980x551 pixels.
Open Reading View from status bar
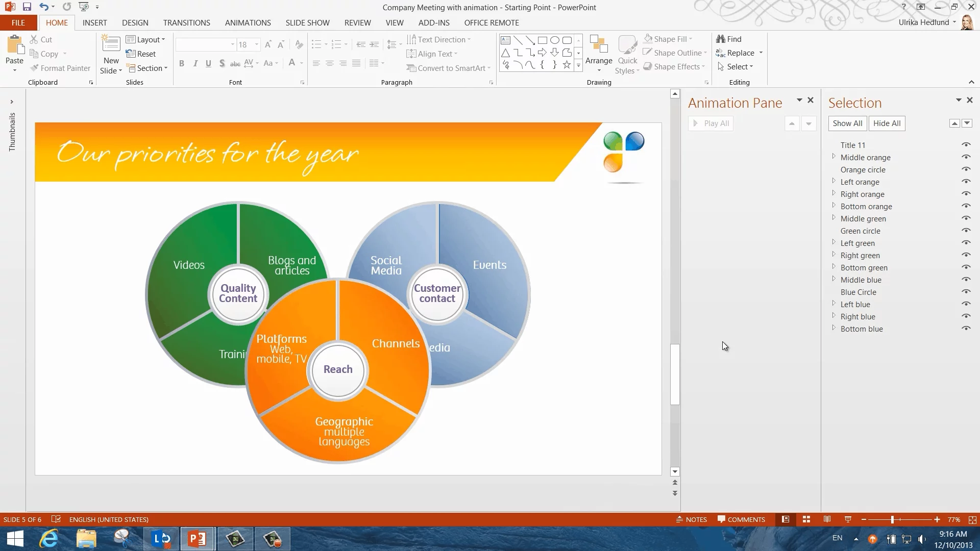[x=827, y=519]
